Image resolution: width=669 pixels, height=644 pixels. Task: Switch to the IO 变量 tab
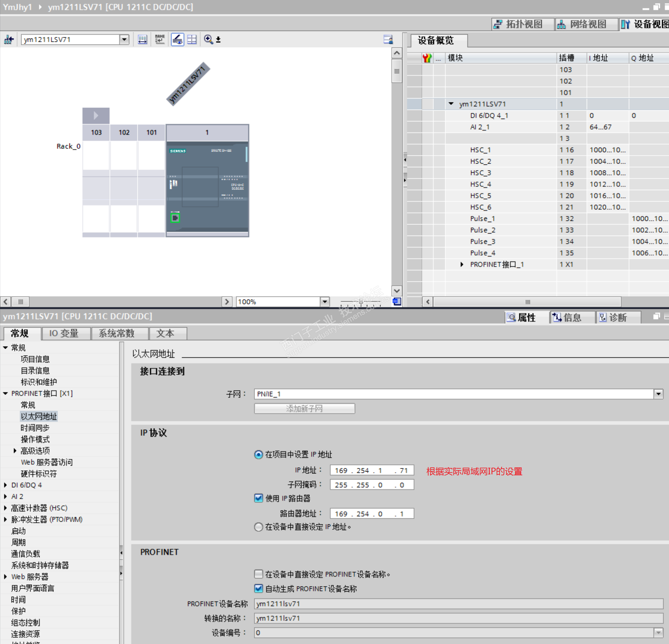[64, 333]
